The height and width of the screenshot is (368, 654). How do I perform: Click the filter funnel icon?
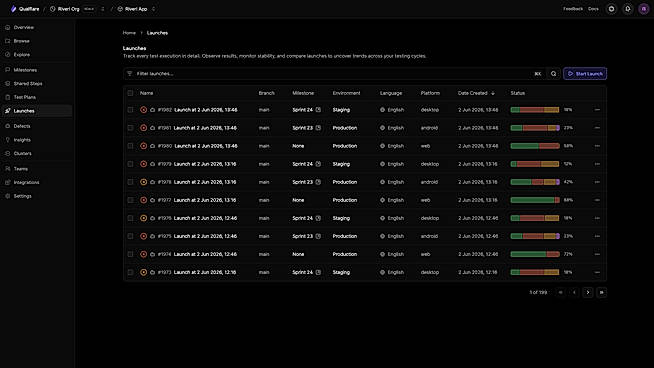click(x=130, y=73)
